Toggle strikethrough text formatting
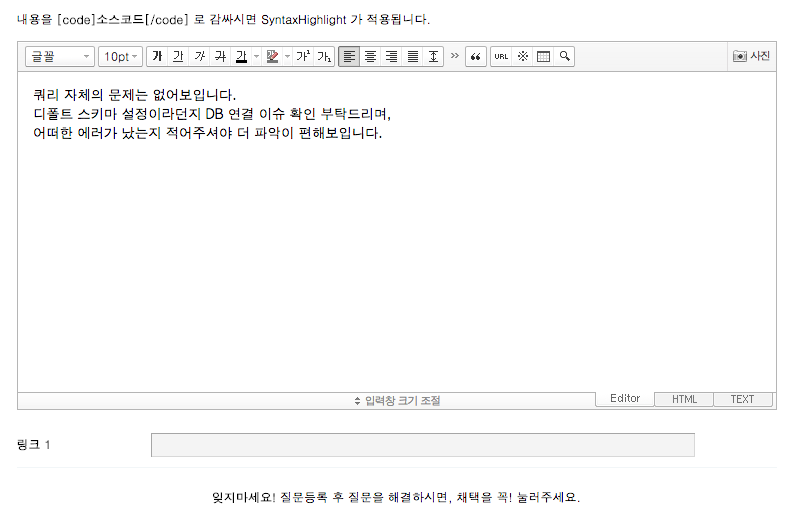The height and width of the screenshot is (516, 787). 220,56
